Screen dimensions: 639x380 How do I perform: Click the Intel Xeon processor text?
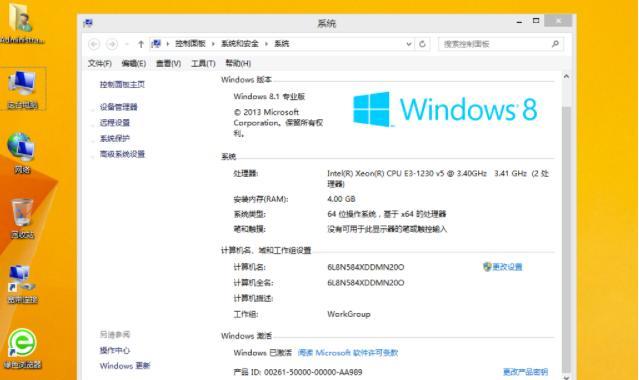click(x=438, y=179)
